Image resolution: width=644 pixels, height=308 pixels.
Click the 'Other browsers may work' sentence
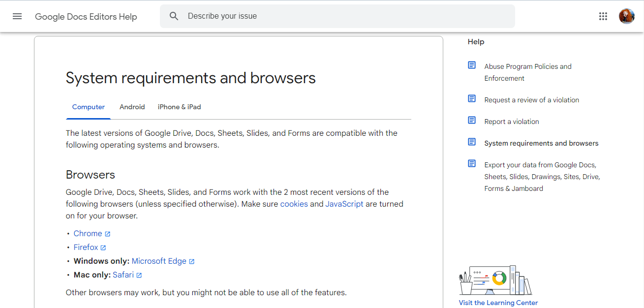tap(206, 292)
